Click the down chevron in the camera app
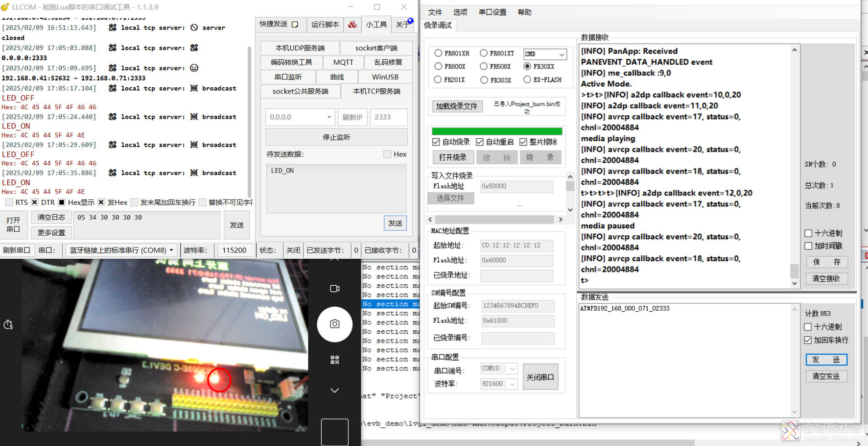 pos(335,391)
